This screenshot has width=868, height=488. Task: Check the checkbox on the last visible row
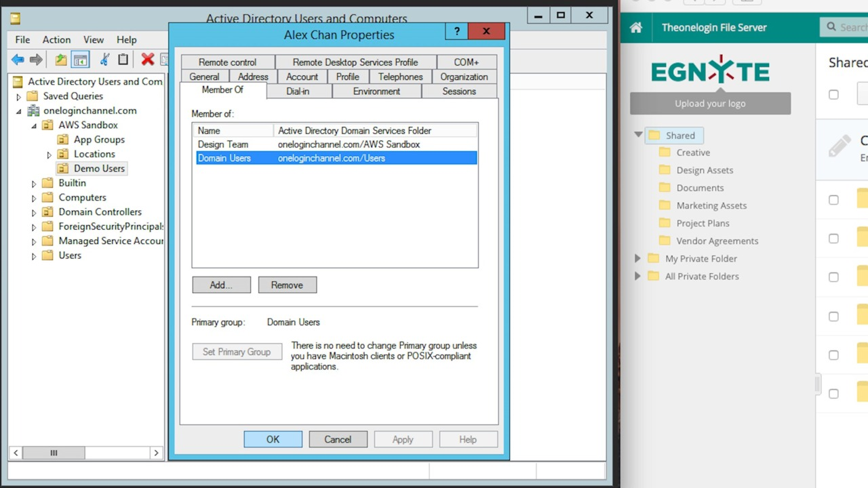(833, 393)
